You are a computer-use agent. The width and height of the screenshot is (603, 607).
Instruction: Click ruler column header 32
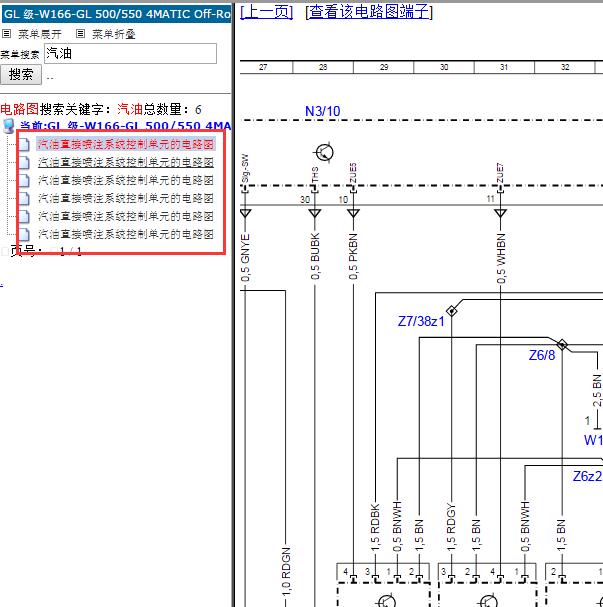[x=565, y=67]
